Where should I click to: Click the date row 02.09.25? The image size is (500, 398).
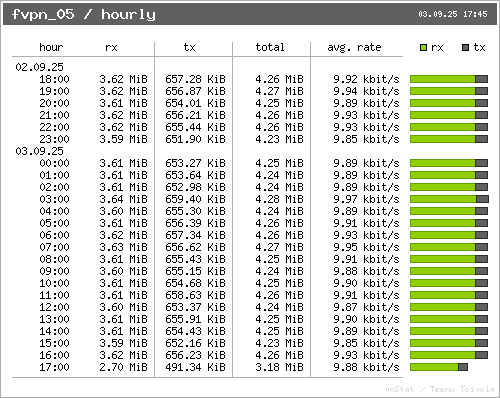click(39, 67)
